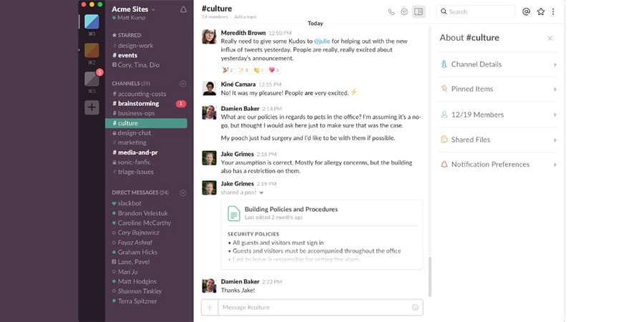Image resolution: width=644 pixels, height=322 pixels.
Task: Toggle the channel details sidebar pane
Action: point(419,11)
